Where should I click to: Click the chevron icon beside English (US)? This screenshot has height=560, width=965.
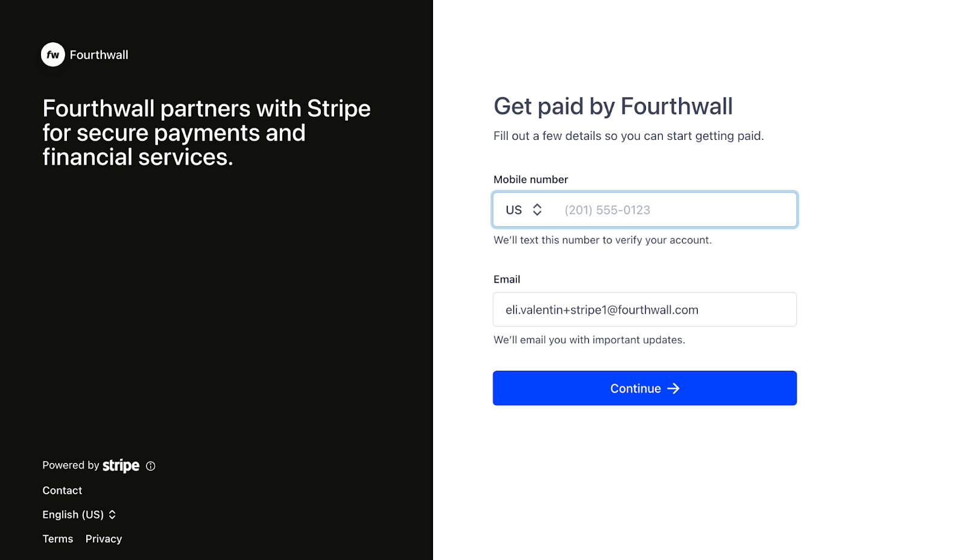pyautogui.click(x=112, y=515)
